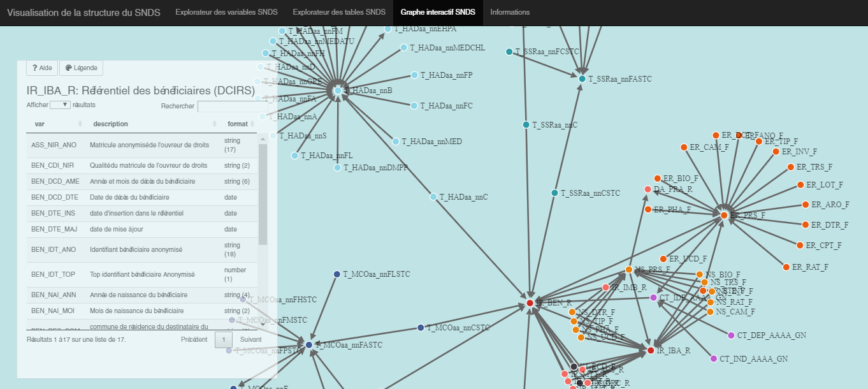Go to Suivant page of results

point(251,340)
